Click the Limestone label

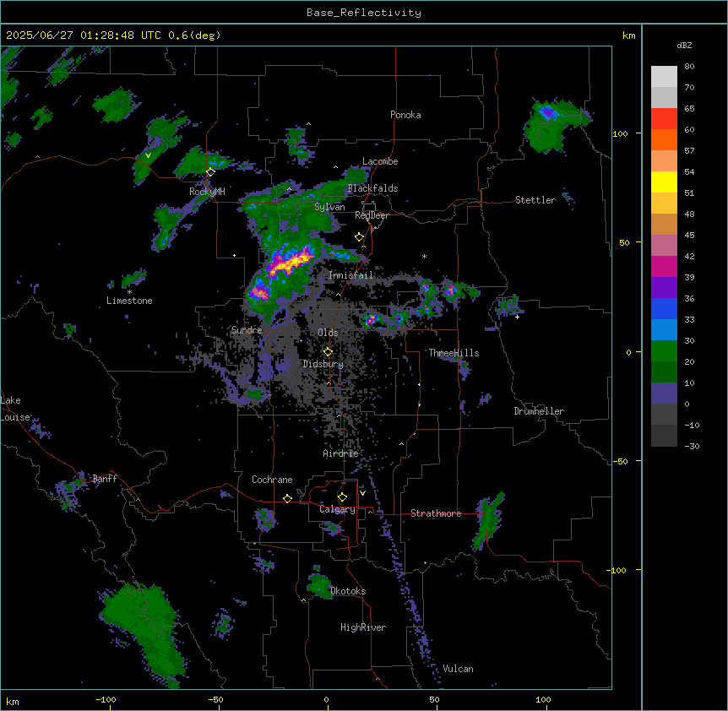(129, 301)
